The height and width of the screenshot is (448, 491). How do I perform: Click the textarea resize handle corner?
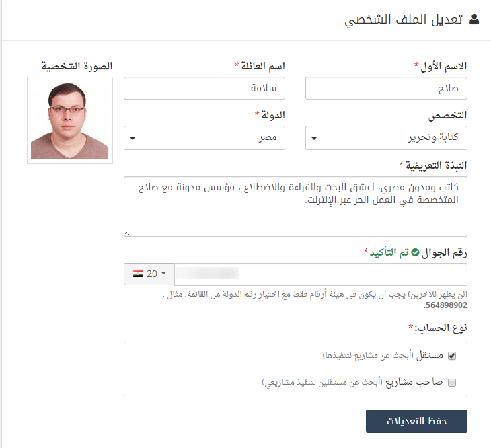coord(128,233)
